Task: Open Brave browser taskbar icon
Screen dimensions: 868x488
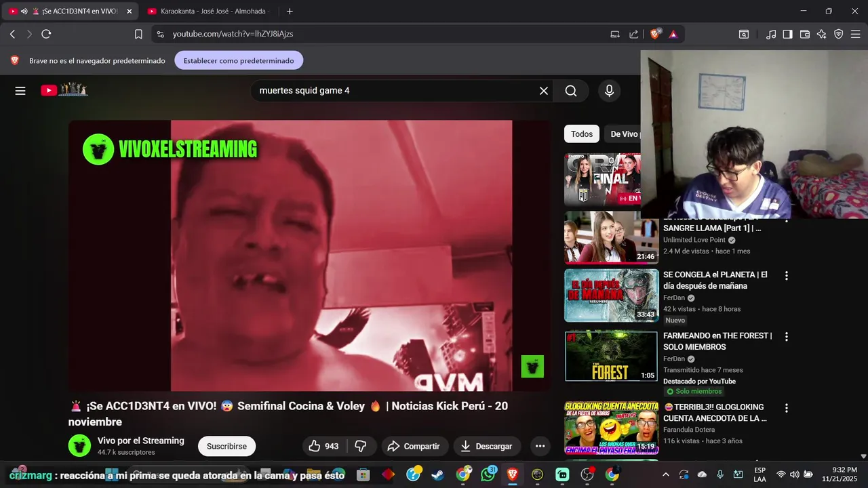Action: (513, 474)
